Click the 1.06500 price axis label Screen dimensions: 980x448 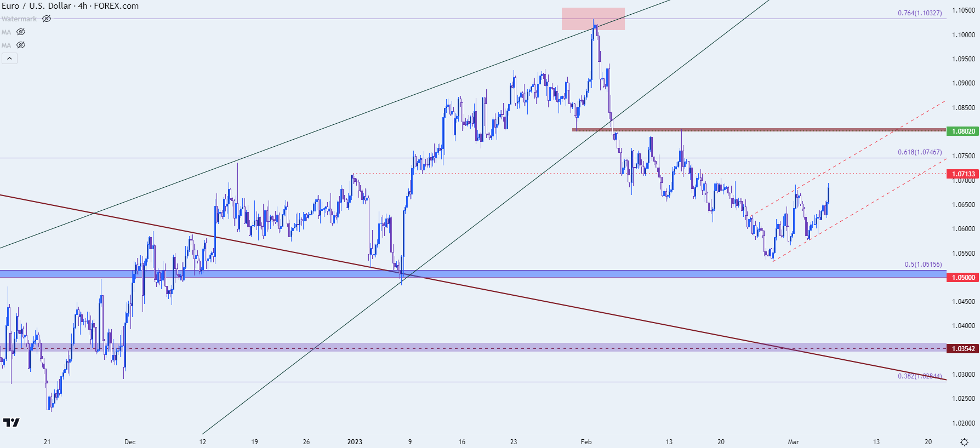[x=964, y=205]
